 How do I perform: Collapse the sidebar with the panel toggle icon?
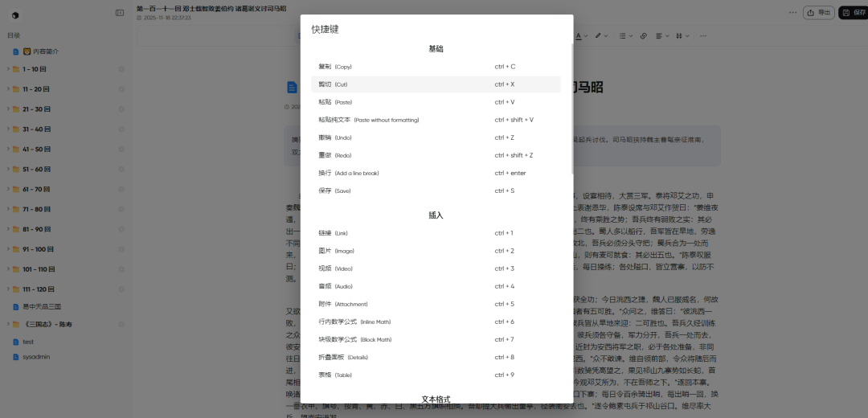pyautogui.click(x=120, y=13)
